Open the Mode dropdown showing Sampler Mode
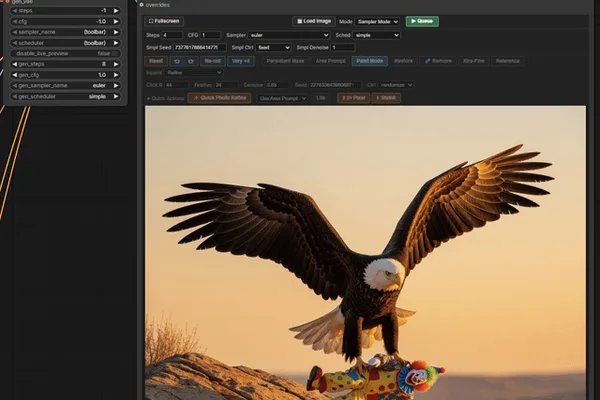The image size is (600, 400). 377,21
